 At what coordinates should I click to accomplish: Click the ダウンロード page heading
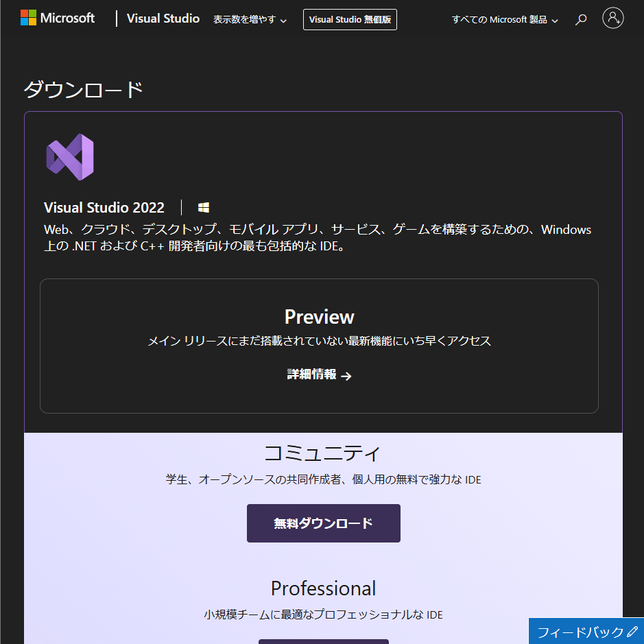click(84, 89)
